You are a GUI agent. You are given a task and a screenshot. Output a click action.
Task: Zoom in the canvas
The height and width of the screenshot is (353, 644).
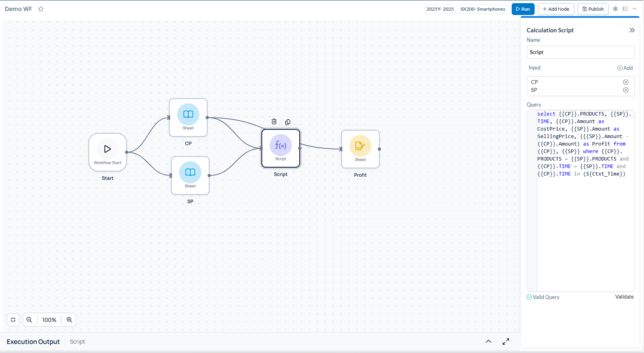(69, 320)
